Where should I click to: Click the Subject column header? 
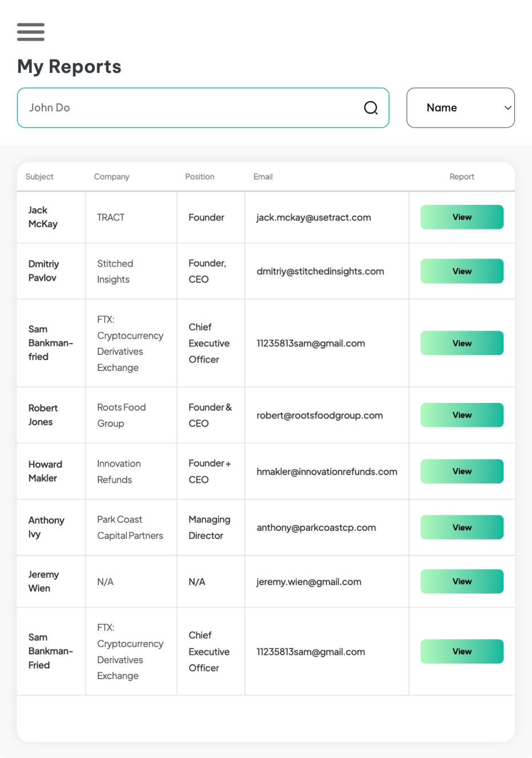39,177
